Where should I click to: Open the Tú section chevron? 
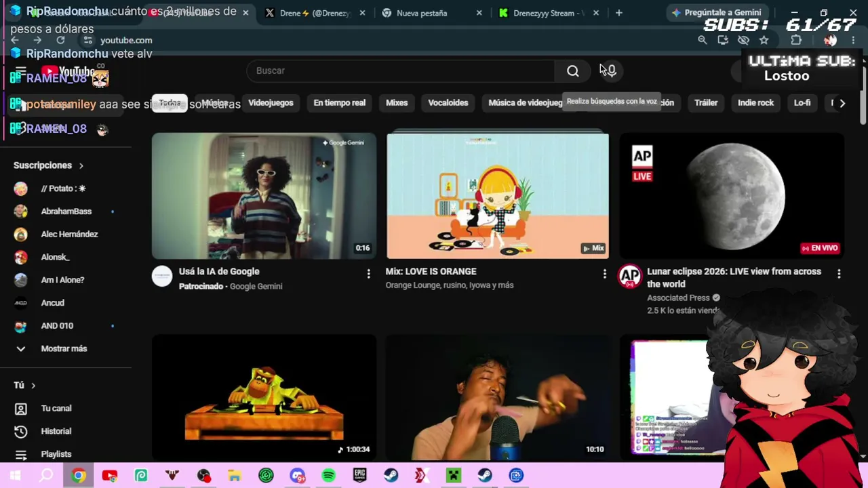click(33, 386)
